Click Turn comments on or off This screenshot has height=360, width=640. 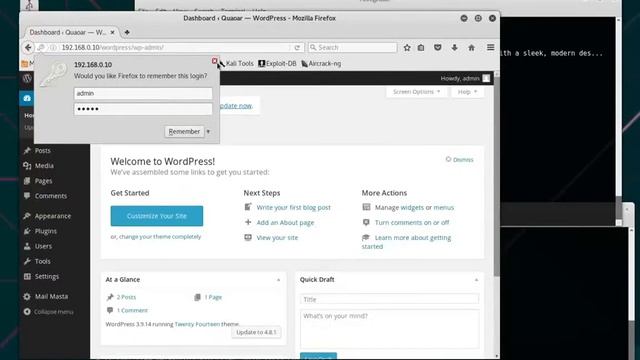coord(412,222)
